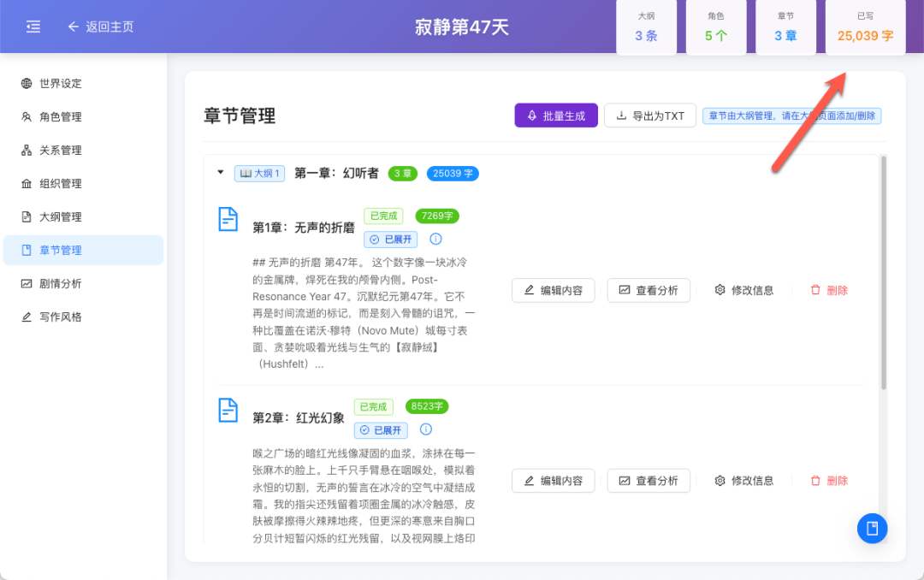
Task: Click the 角色管理 person icon
Action: pos(25,116)
